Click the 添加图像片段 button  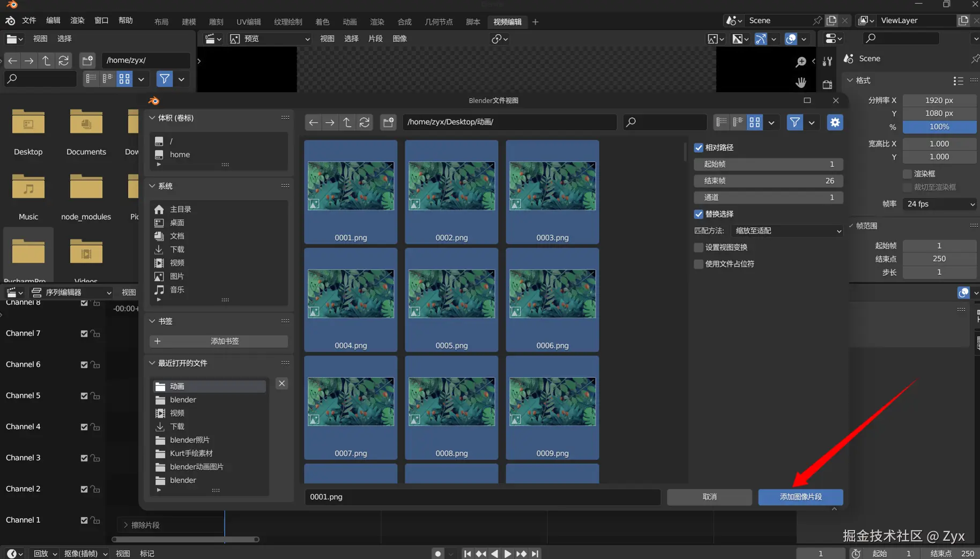pyautogui.click(x=800, y=497)
